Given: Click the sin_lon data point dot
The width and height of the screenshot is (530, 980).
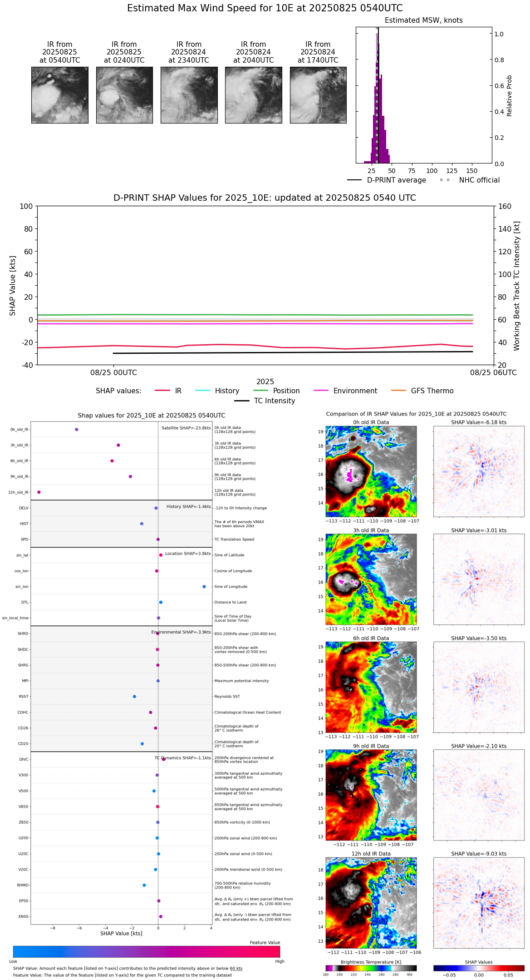Looking at the screenshot, I should (204, 586).
